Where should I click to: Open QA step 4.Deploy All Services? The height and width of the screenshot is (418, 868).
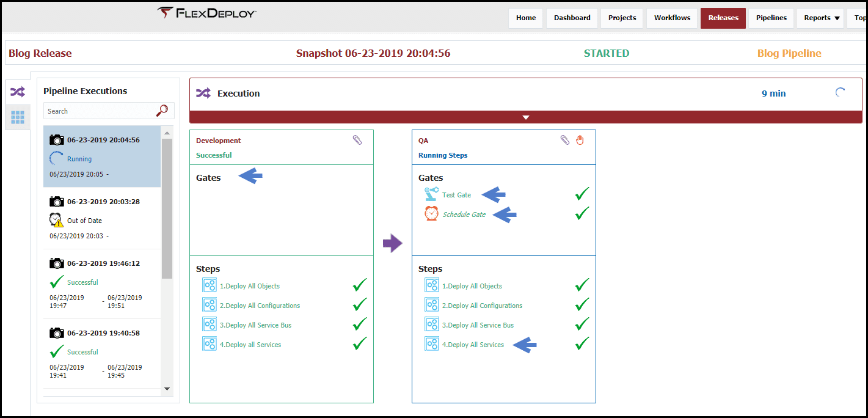473,345
